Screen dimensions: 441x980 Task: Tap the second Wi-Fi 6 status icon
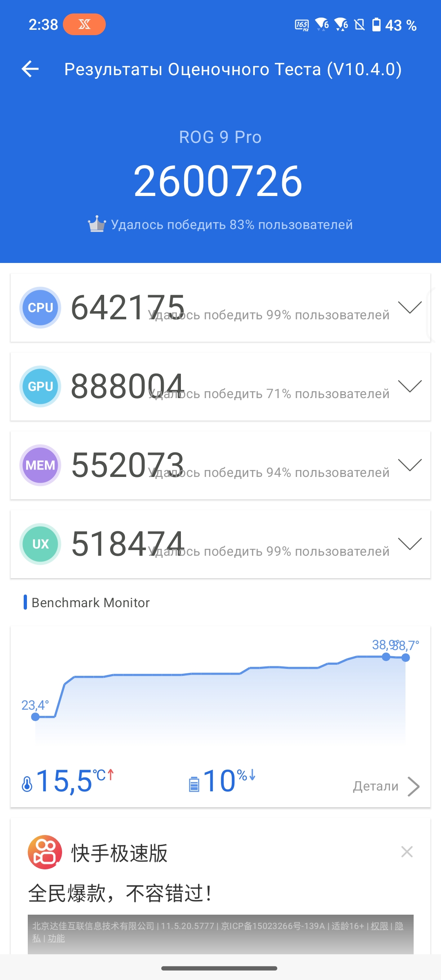click(x=341, y=24)
